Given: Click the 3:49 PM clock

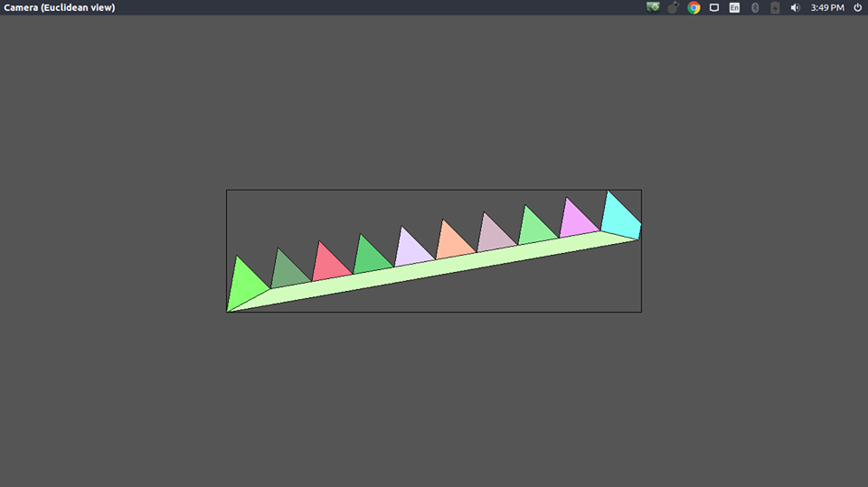Looking at the screenshot, I should click(x=827, y=8).
